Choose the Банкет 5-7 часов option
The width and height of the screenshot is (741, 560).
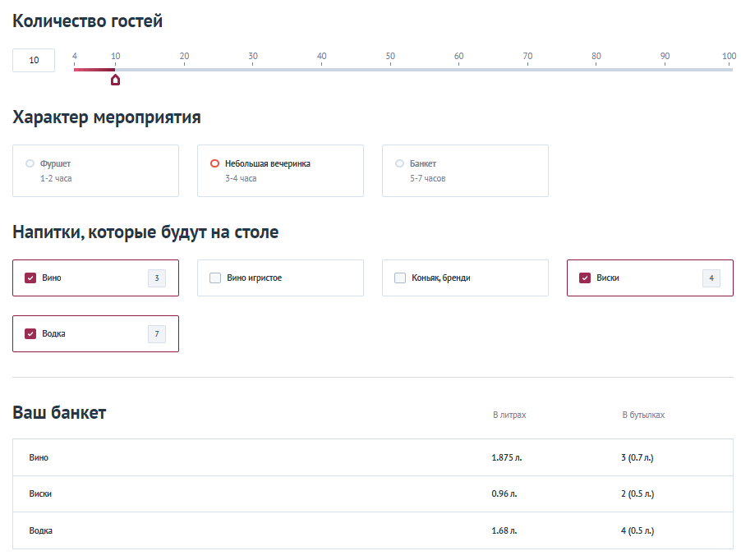[400, 163]
